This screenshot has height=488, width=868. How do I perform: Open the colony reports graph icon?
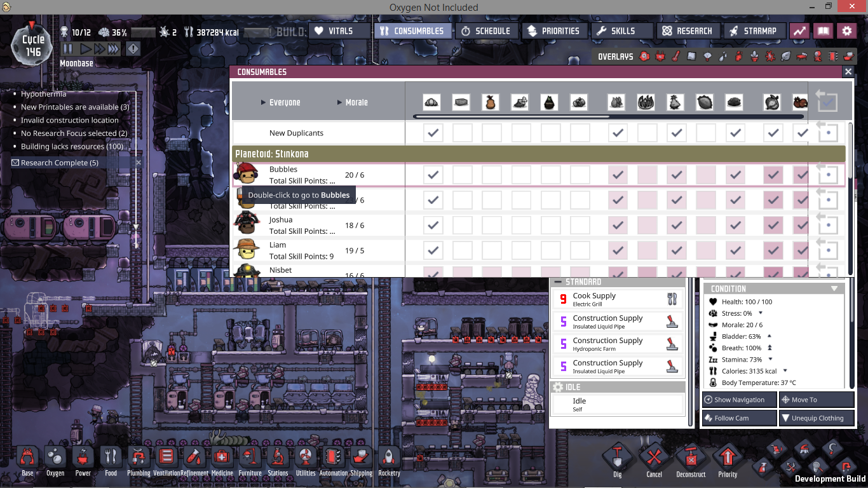[799, 31]
